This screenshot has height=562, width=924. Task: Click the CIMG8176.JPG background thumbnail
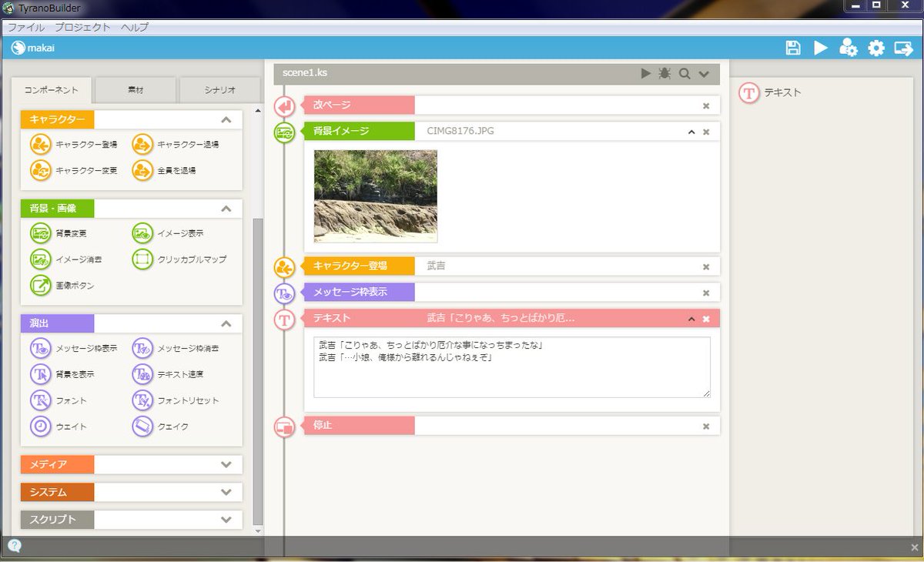[x=376, y=196]
